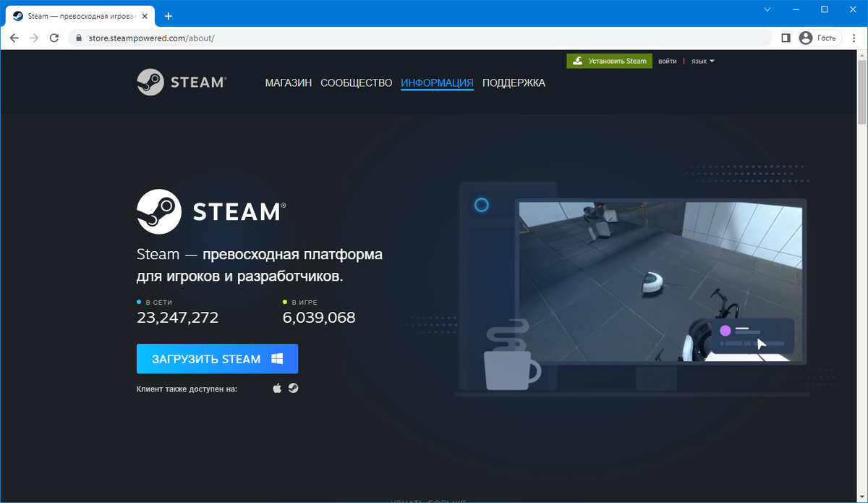This screenshot has width=868, height=503.
Task: Click the В СЕТИ label
Action: pyautogui.click(x=158, y=302)
